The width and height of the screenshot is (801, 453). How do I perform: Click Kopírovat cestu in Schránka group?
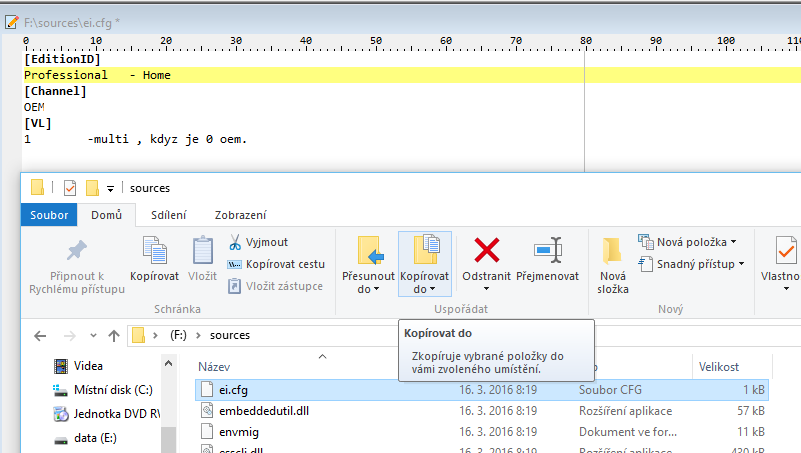276,264
